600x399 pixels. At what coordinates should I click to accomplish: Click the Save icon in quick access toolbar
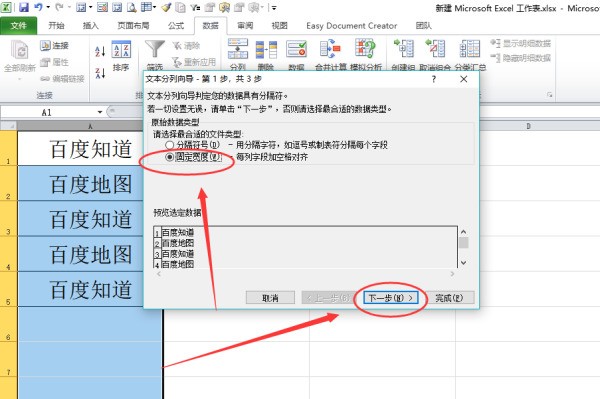tap(24, 7)
